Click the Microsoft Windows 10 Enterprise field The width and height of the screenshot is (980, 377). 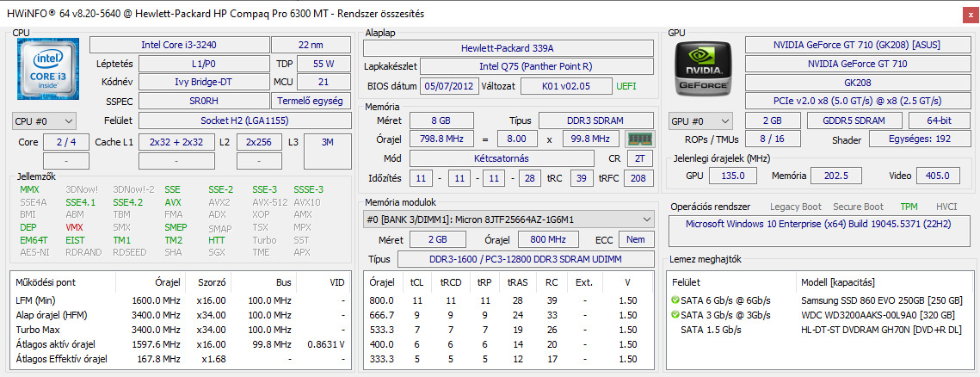(819, 232)
